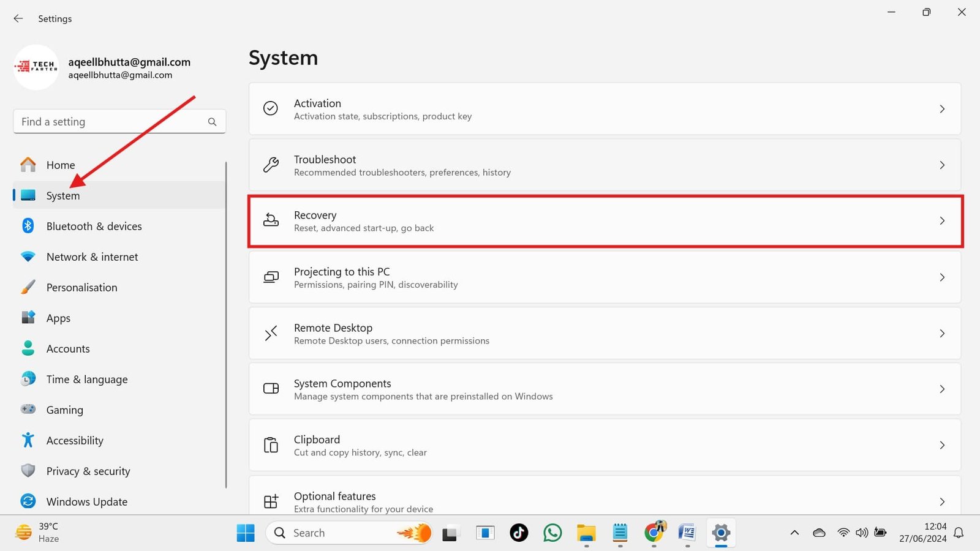Open Privacy & security section
Image resolution: width=980 pixels, height=551 pixels.
88,471
